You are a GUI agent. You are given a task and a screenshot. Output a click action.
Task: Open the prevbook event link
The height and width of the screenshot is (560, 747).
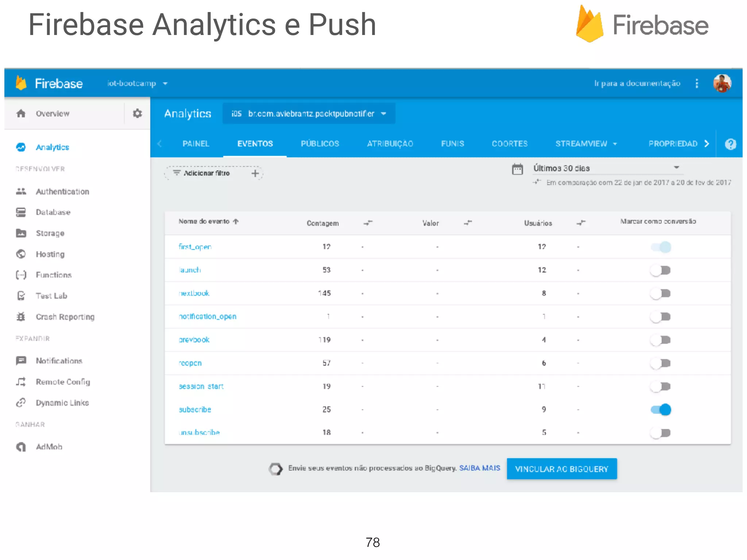pos(194,340)
